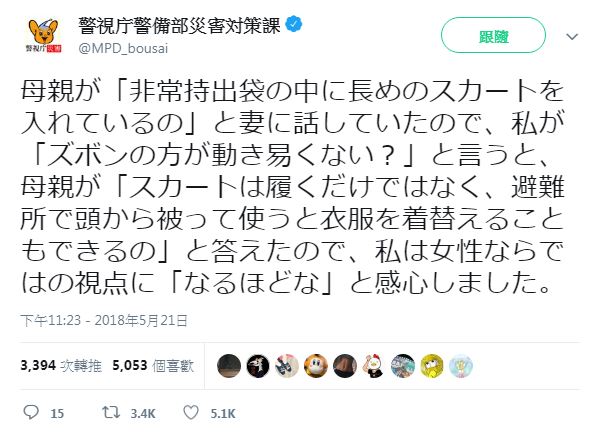This screenshot has height=441, width=602.
Task: Click the reply count 15
Action: [57, 412]
